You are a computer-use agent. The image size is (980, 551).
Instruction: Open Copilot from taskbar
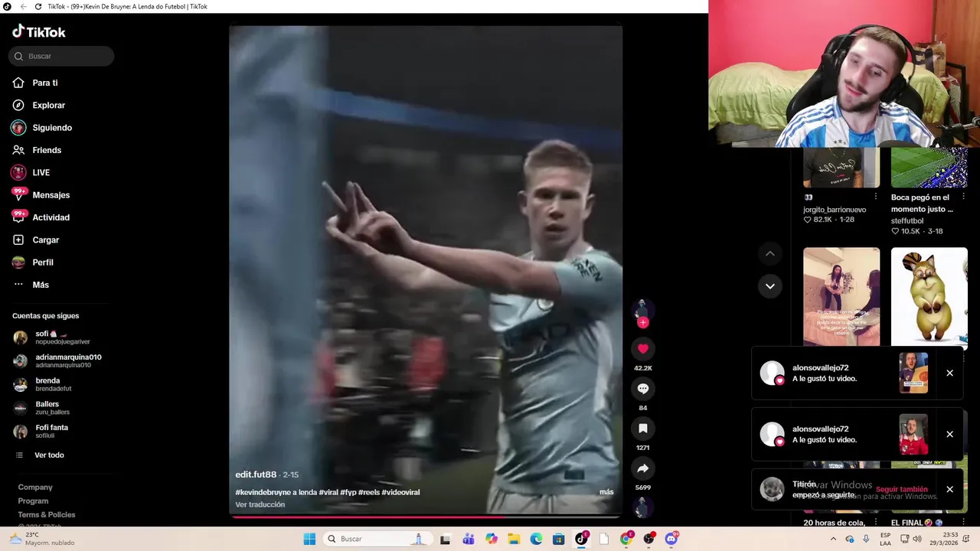click(x=492, y=539)
